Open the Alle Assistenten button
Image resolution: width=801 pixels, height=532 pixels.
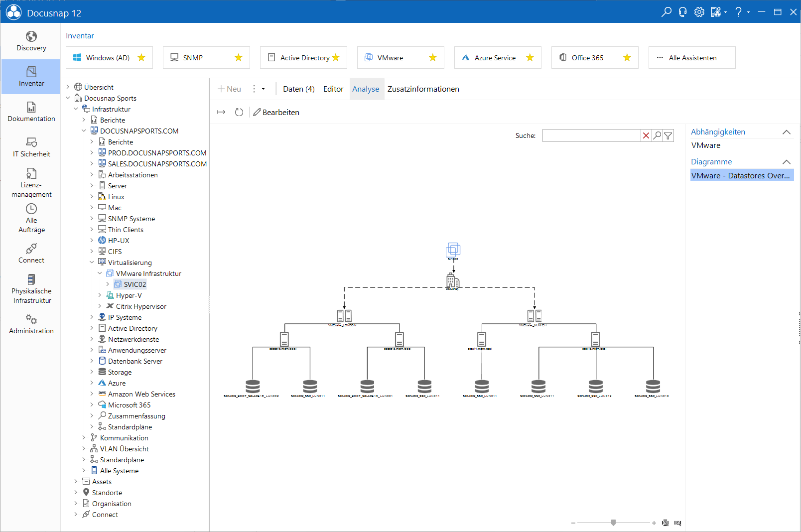click(692, 58)
